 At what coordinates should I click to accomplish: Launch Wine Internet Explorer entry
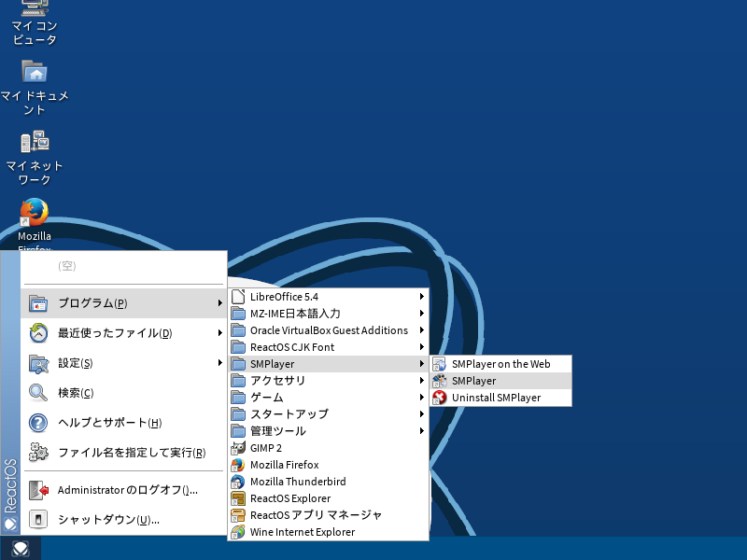pyautogui.click(x=302, y=532)
